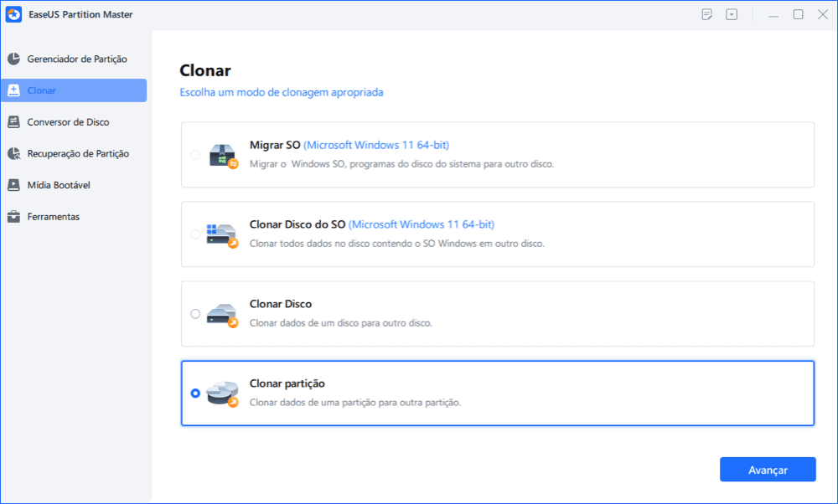Screen dimensions: 838x504
Task: Click the Recuperação de Partição icon
Action: (14, 154)
